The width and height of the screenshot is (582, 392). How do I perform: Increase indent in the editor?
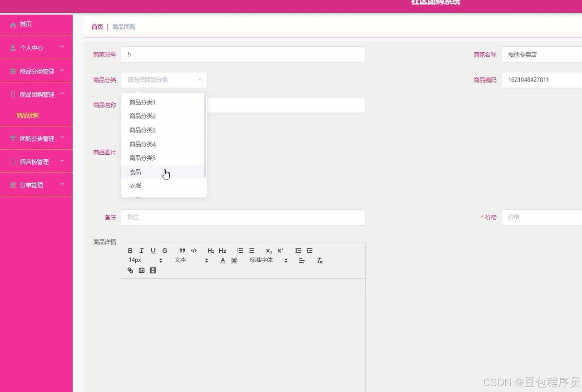tap(310, 250)
